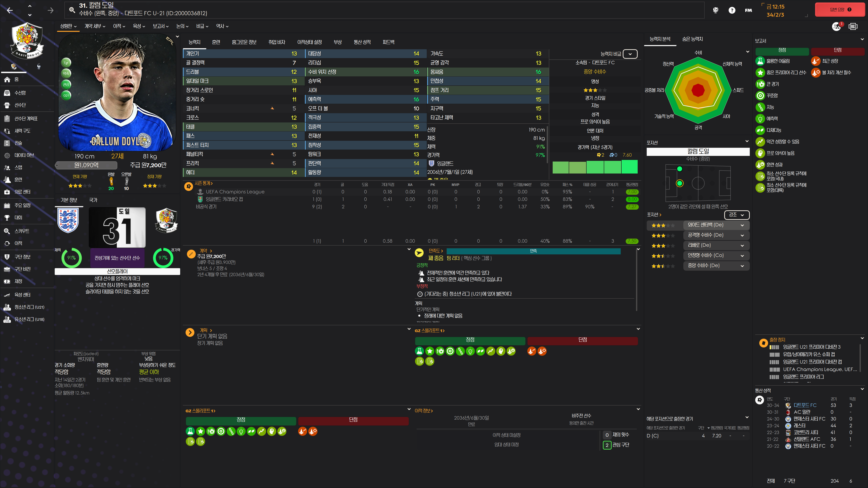
Task: Click the back arrow navigation icon
Action: click(x=10, y=10)
